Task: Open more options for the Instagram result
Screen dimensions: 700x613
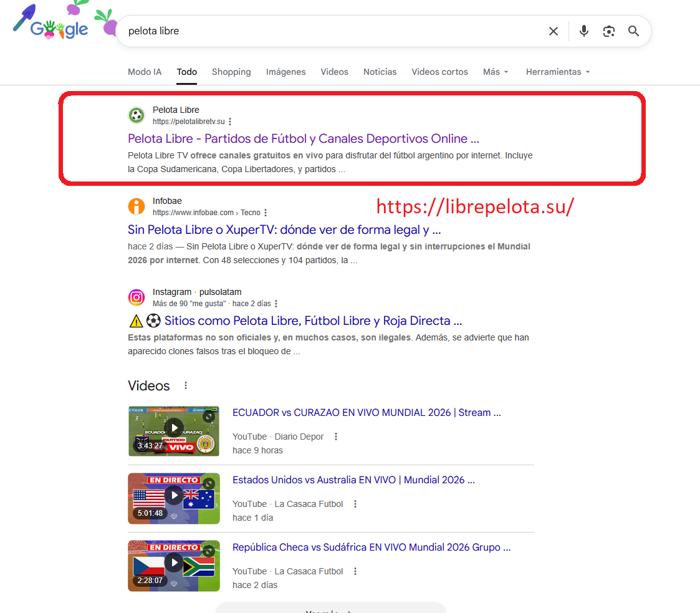Action: [x=276, y=304]
